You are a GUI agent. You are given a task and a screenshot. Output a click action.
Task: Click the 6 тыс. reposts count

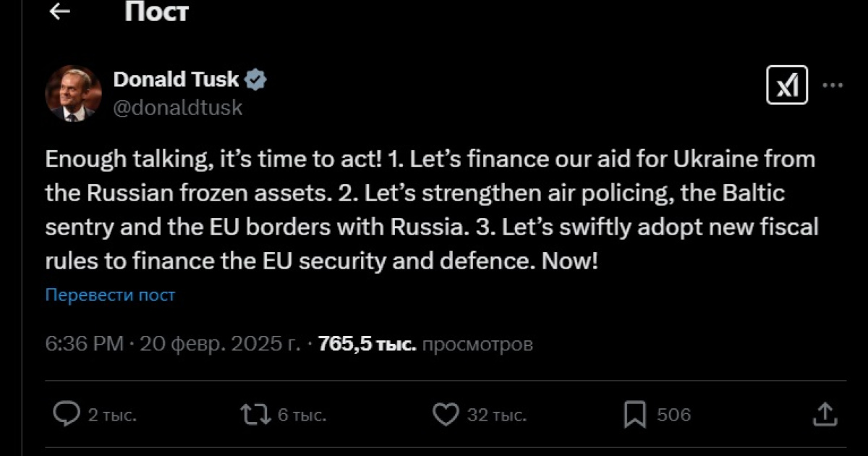coord(302,415)
